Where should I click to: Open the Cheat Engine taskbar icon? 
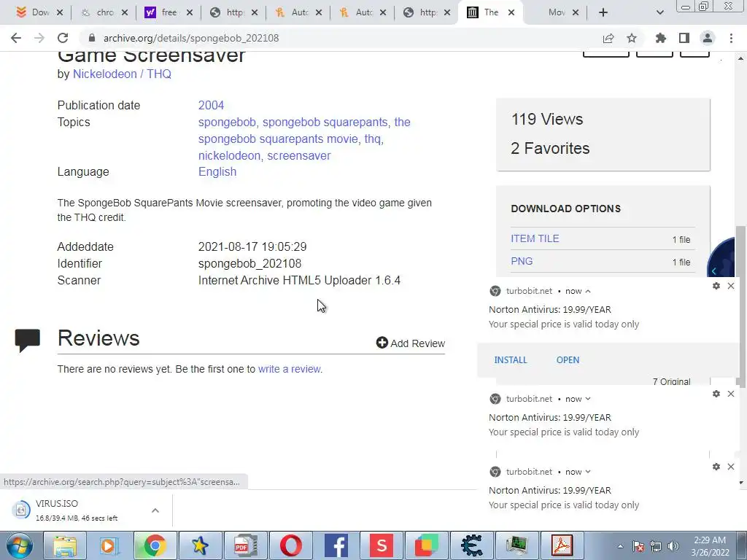coord(472,545)
